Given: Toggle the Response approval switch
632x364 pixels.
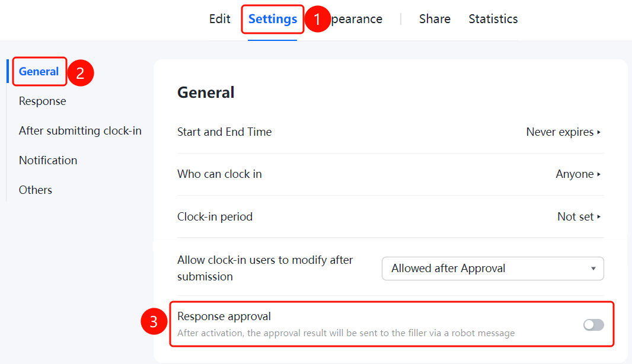Looking at the screenshot, I should pyautogui.click(x=593, y=324).
